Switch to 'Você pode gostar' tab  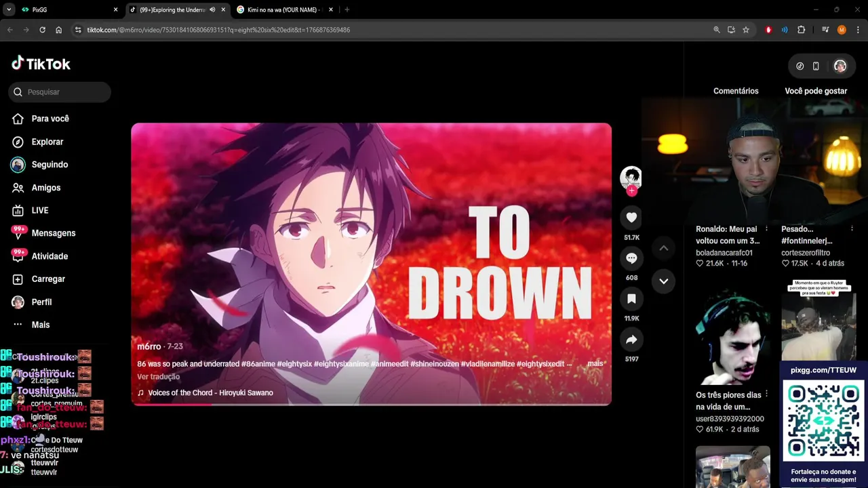tap(816, 91)
